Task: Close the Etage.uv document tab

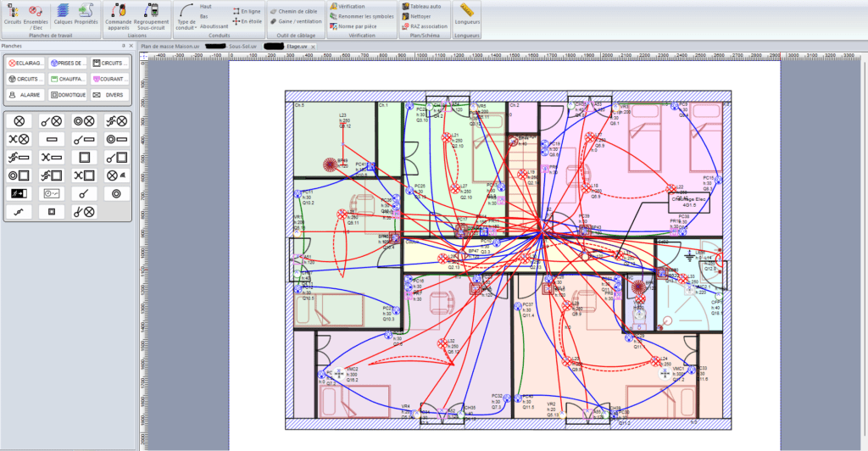Action: [x=313, y=47]
